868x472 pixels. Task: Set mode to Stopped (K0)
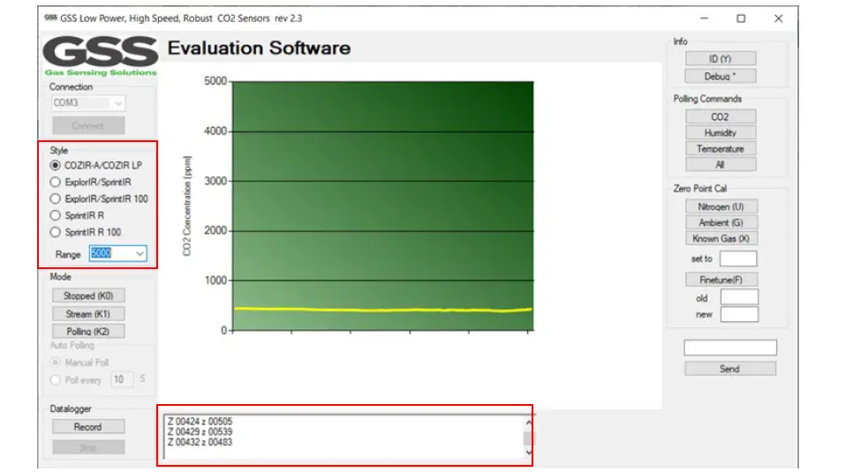[x=88, y=296]
